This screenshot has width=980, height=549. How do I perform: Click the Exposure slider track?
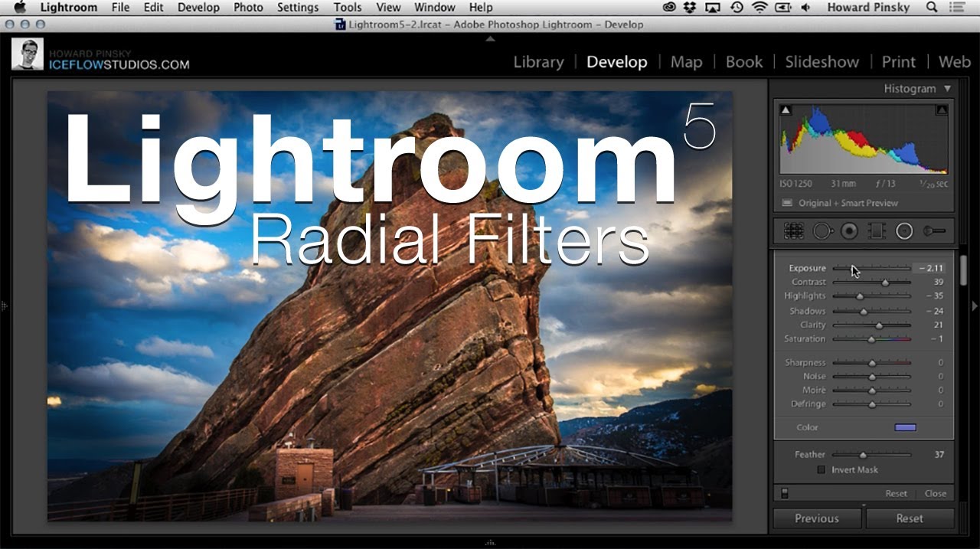pyautogui.click(x=871, y=269)
